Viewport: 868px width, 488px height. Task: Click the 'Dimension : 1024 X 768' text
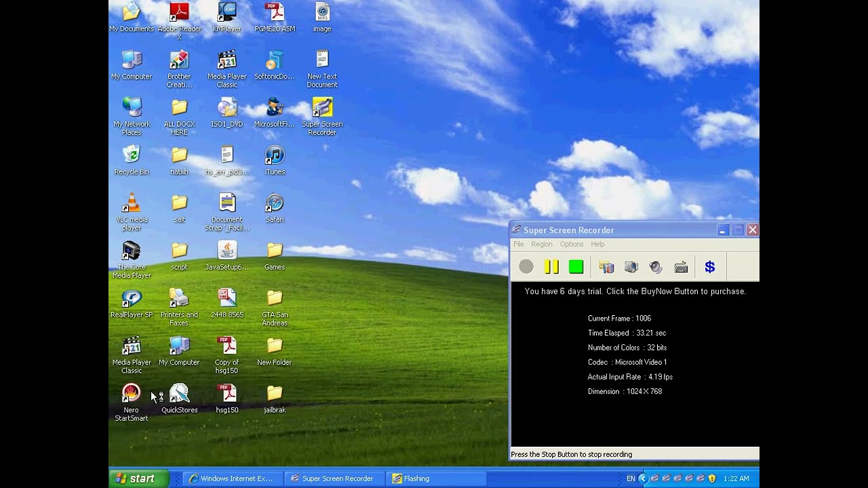[625, 392]
